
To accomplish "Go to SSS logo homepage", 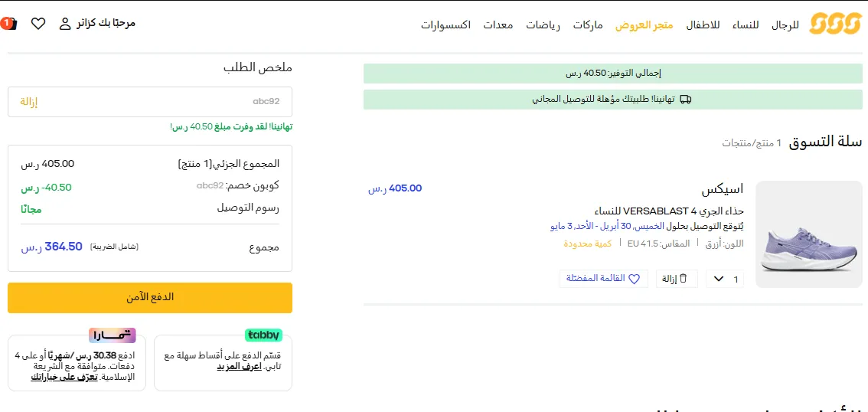I will pyautogui.click(x=835, y=25).
